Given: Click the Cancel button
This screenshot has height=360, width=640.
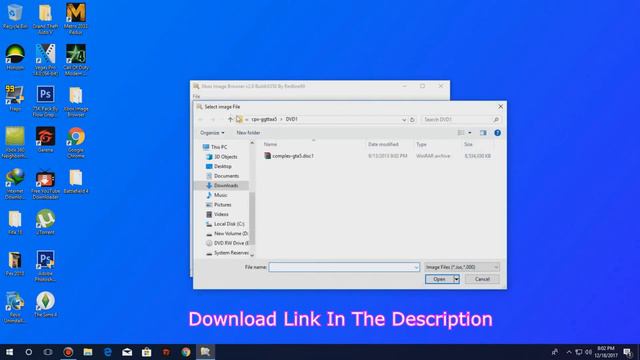Looking at the screenshot, I should [482, 279].
